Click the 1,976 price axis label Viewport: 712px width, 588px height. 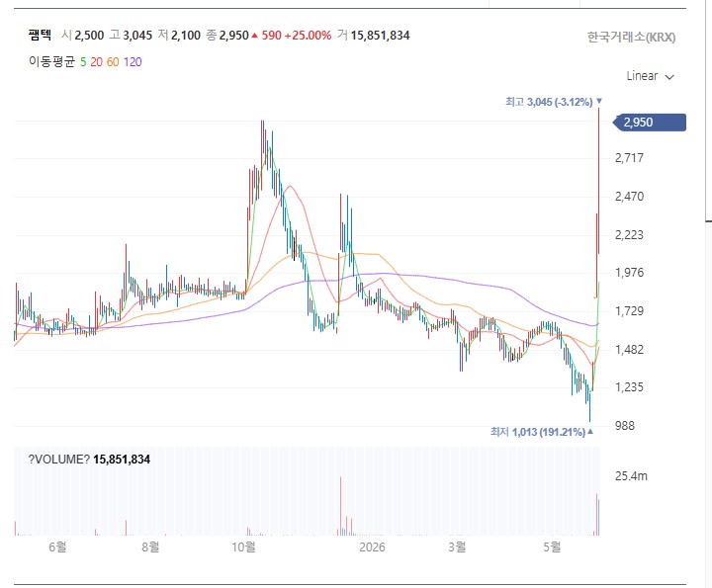click(629, 272)
